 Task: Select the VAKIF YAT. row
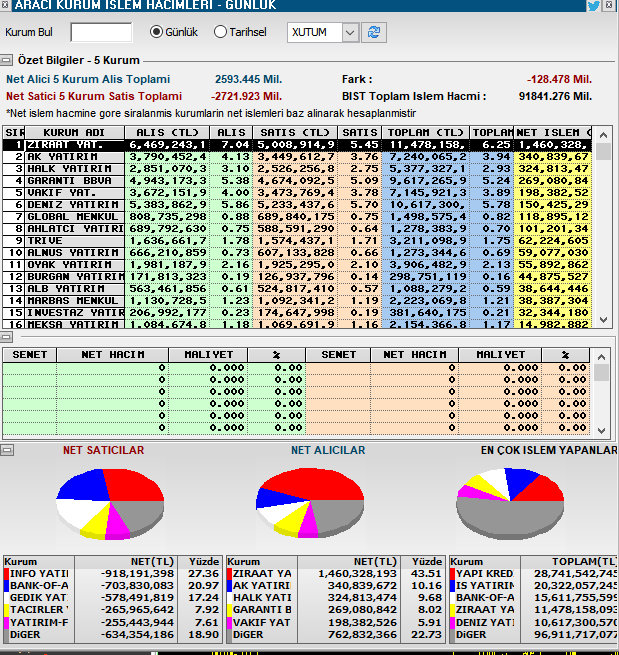click(x=297, y=193)
